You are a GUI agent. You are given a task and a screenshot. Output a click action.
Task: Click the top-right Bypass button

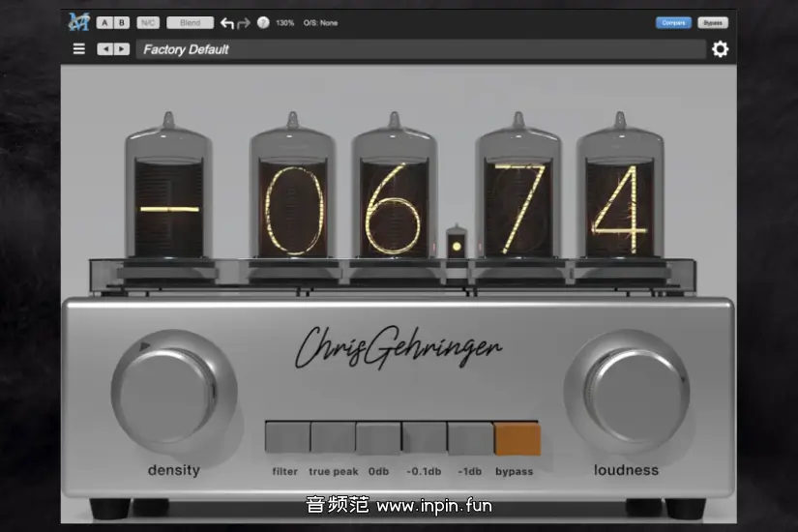click(x=713, y=23)
